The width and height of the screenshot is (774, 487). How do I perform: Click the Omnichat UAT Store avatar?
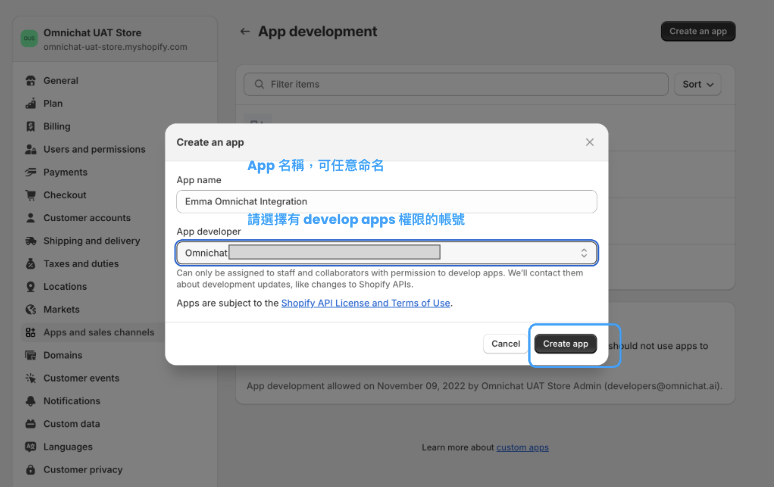(x=29, y=38)
